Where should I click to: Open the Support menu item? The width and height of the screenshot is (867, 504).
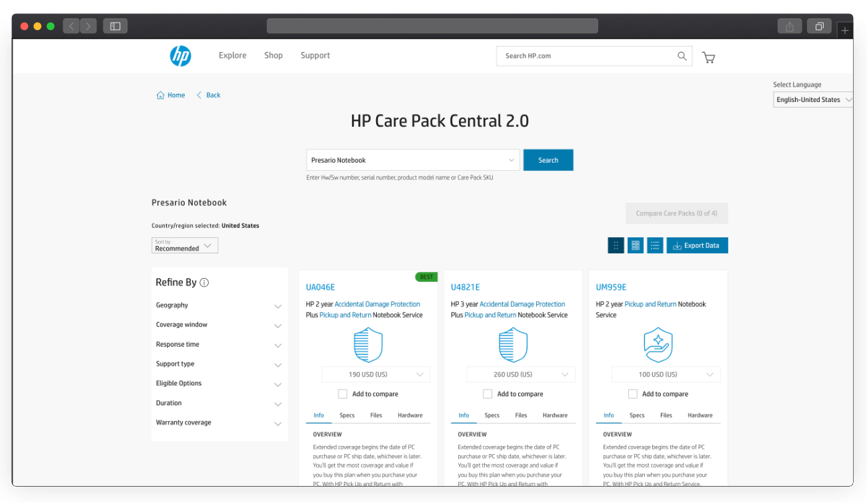(x=315, y=55)
